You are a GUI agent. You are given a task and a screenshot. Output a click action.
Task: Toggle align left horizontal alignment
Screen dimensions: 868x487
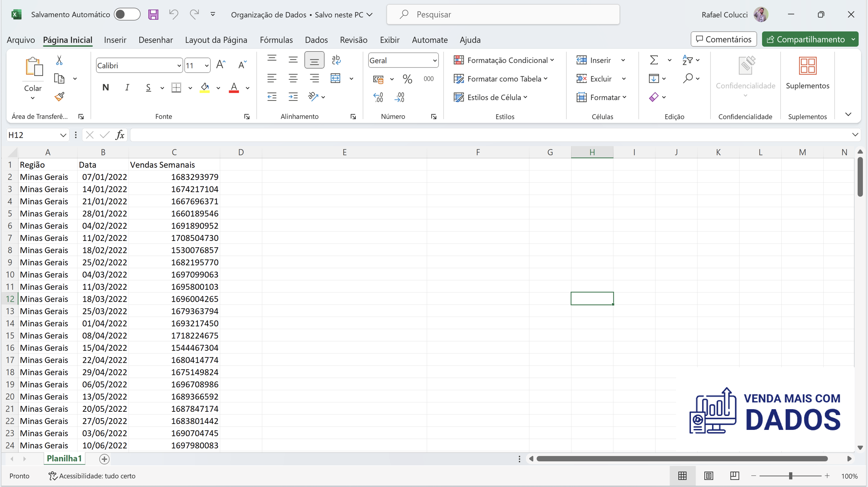272,78
